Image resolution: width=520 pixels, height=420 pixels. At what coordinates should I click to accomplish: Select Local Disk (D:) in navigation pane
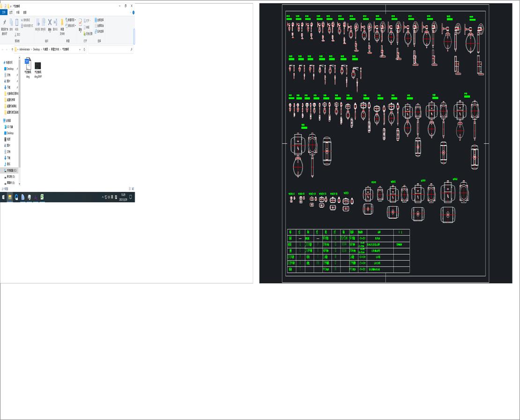coord(10,177)
